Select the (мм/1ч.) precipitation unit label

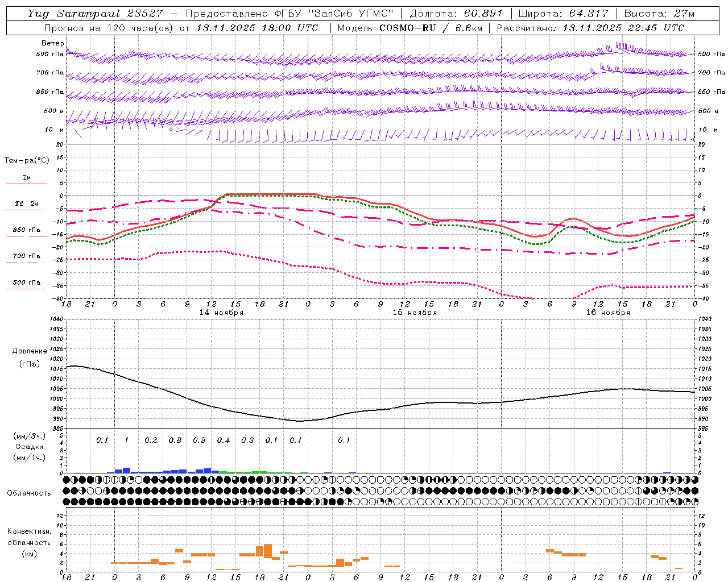[30, 458]
